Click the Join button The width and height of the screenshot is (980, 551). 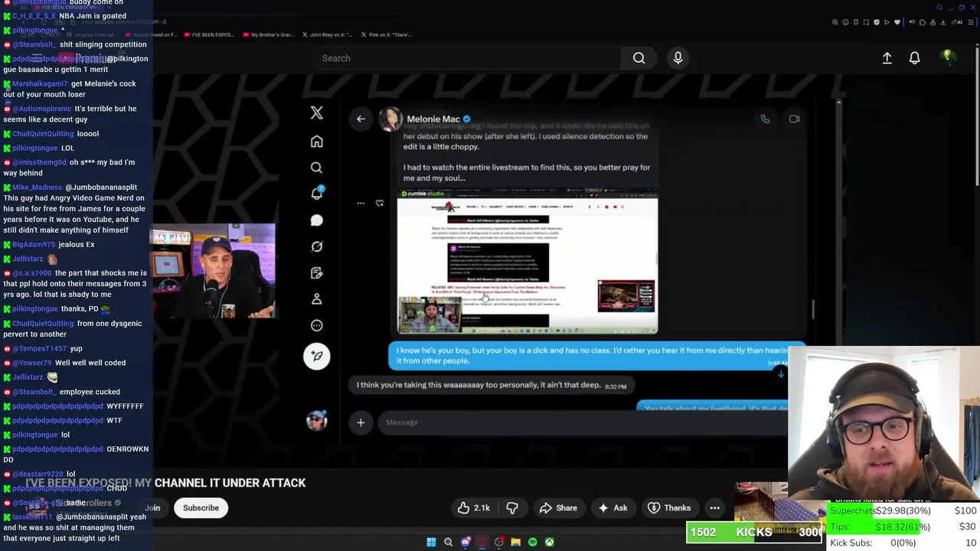[152, 508]
